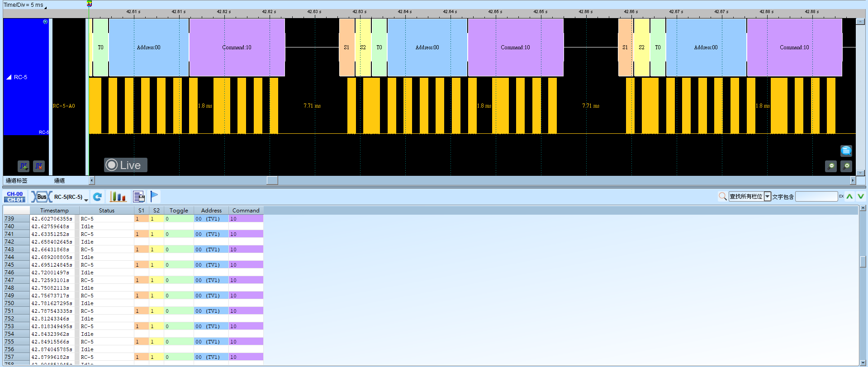The image size is (868, 367).
Task: Open the Time/Div 5 ms selector
Action: click(25, 5)
